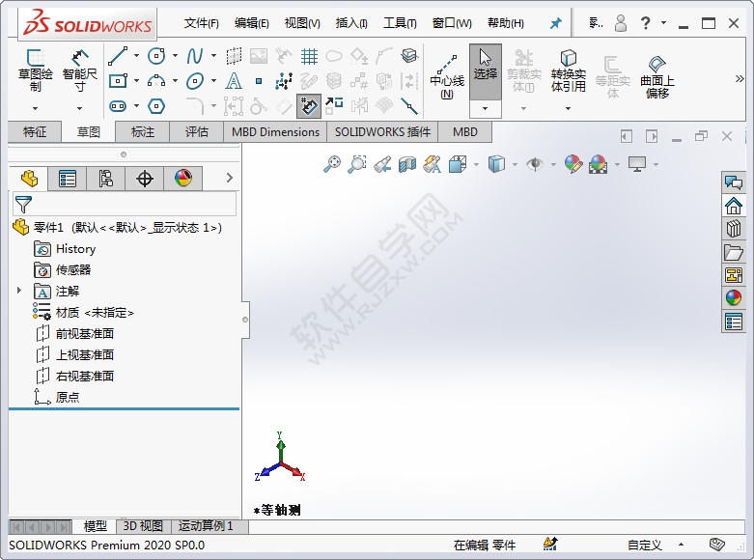This screenshot has width=754, height=560.
Task: Open Appearances pane in task pane
Action: [734, 298]
